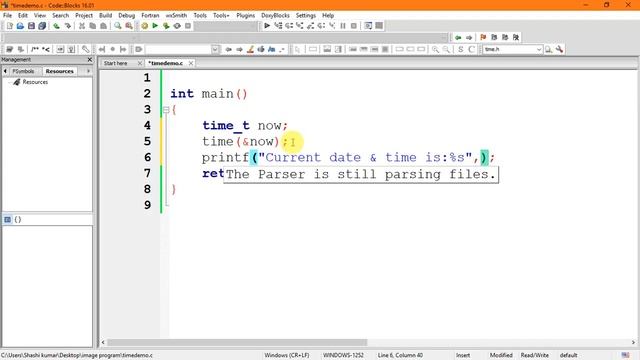Click the Read/Write status bar entry
The image size is (640, 360).
tap(534, 355)
